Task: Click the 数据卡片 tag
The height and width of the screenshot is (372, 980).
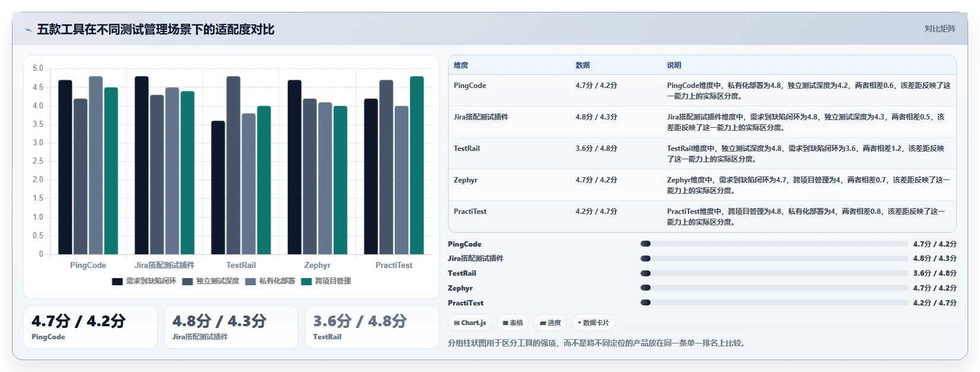Action: [x=593, y=323]
